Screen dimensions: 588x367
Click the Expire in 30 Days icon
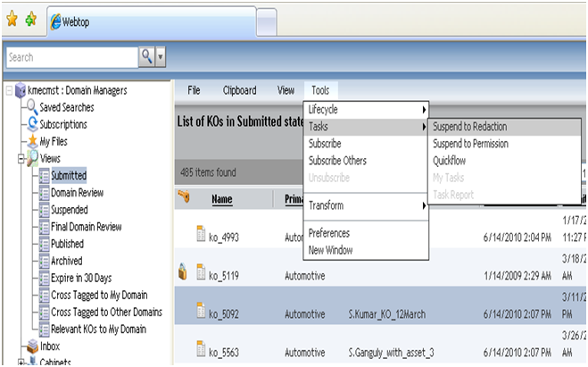tap(45, 278)
